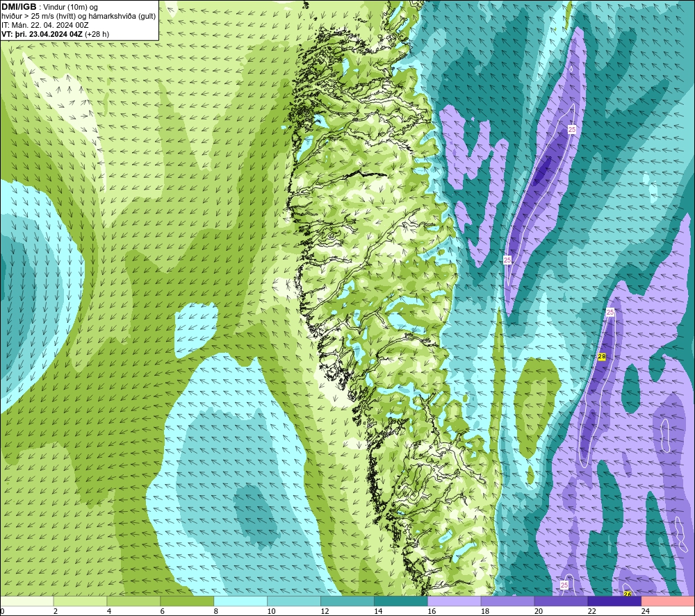Viewport: 695px width, 616px height.
Task: Click the scale number 4 on the color bar
Action: coord(109,611)
